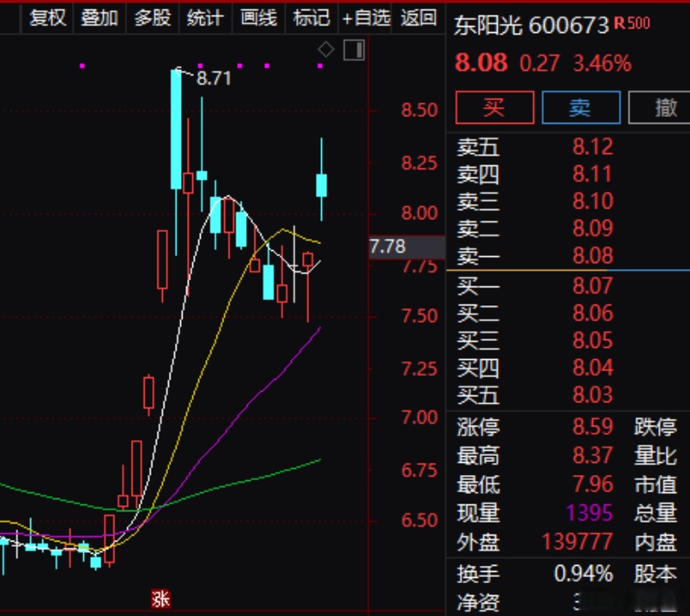Click the 撤 cancel order button

[x=660, y=107]
